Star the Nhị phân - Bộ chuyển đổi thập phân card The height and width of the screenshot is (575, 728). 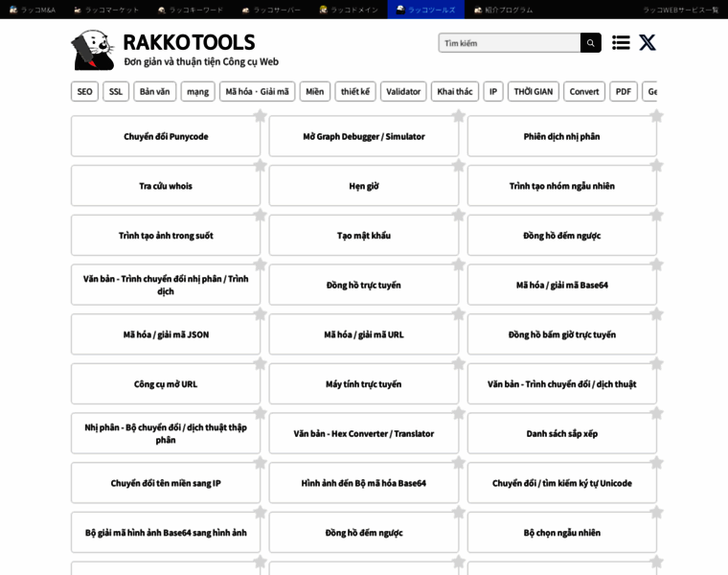260,413
